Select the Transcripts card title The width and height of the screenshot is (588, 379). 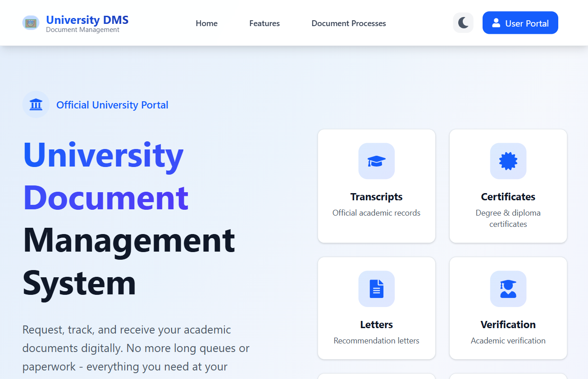[x=376, y=197]
